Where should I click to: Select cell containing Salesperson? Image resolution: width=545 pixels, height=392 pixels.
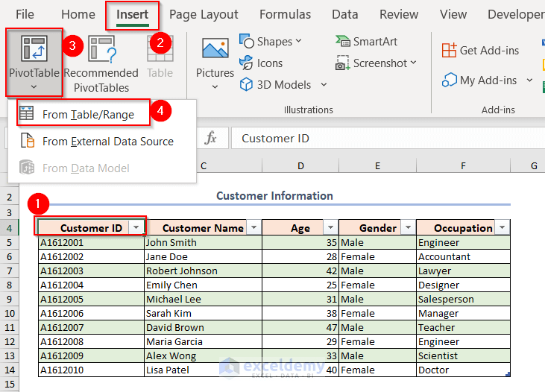point(463,299)
